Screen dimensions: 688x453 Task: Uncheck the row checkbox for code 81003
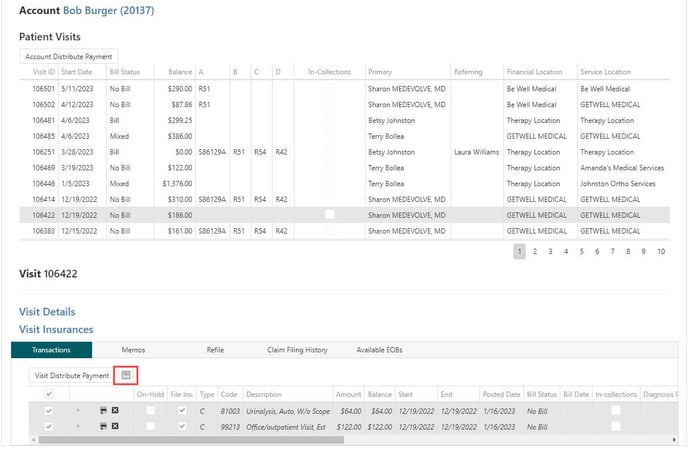click(x=49, y=410)
